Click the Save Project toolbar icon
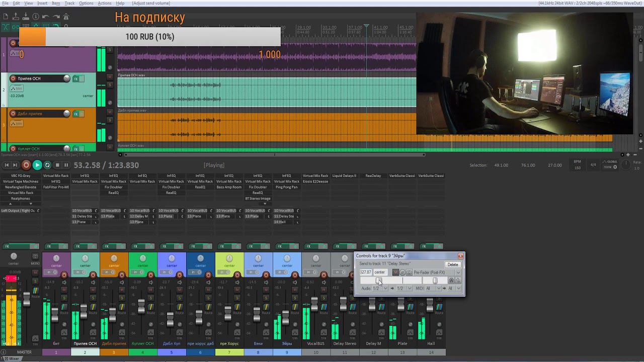Image resolution: width=644 pixels, height=362 pixels. point(26,17)
